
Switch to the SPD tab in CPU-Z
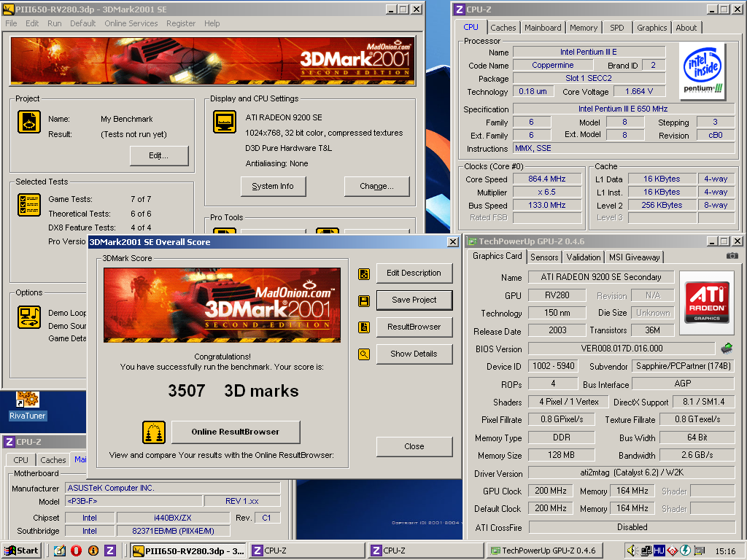(x=617, y=28)
